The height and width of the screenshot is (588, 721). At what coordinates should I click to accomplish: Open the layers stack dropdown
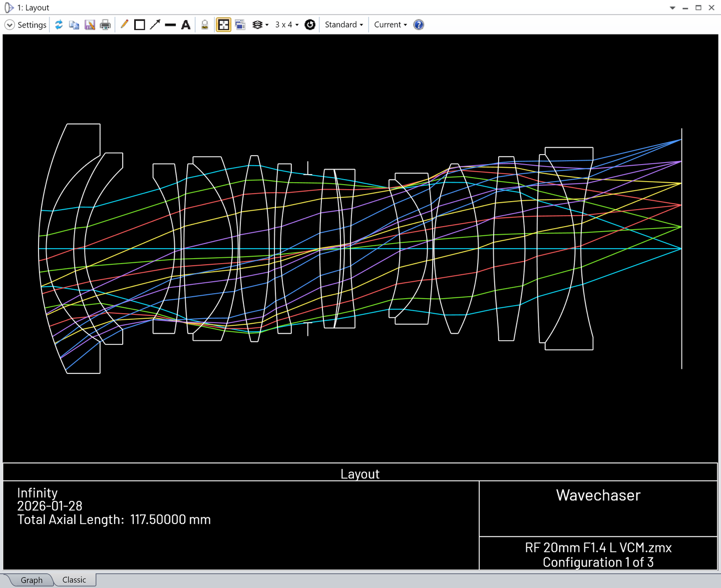tap(260, 25)
